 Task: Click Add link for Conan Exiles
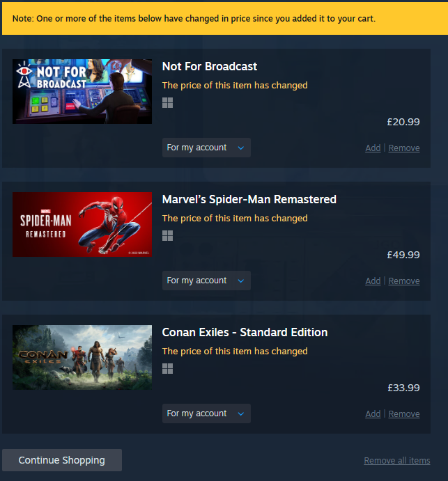373,413
